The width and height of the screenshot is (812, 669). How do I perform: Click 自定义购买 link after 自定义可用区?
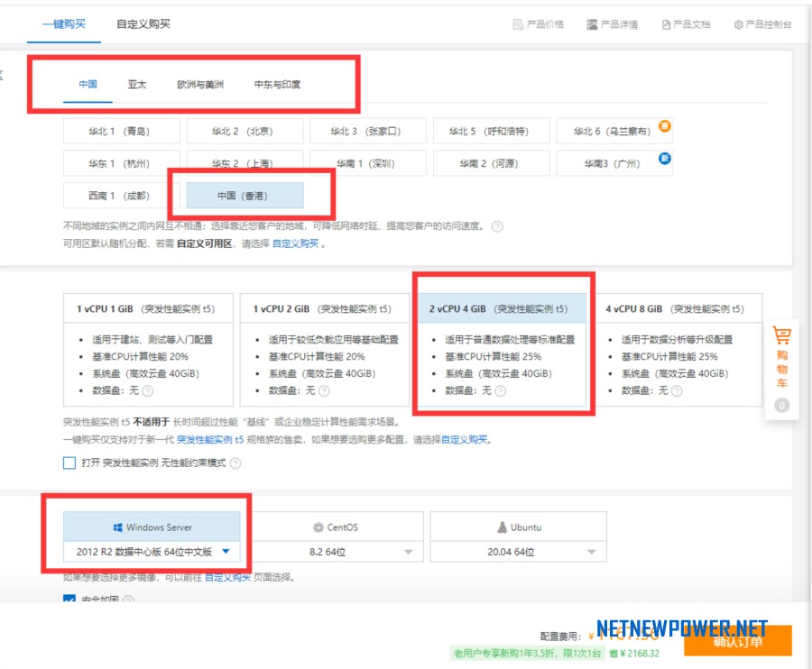click(x=296, y=243)
